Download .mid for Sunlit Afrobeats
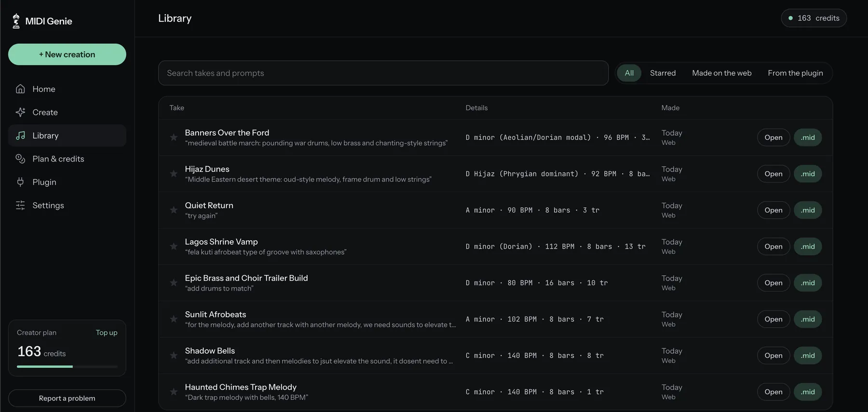 808,319
